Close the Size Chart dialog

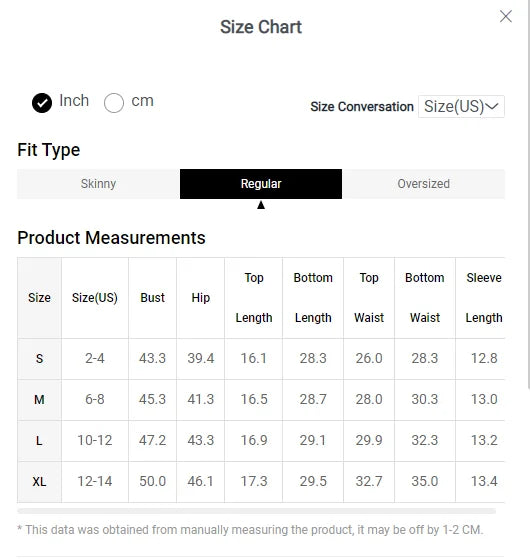point(505,16)
